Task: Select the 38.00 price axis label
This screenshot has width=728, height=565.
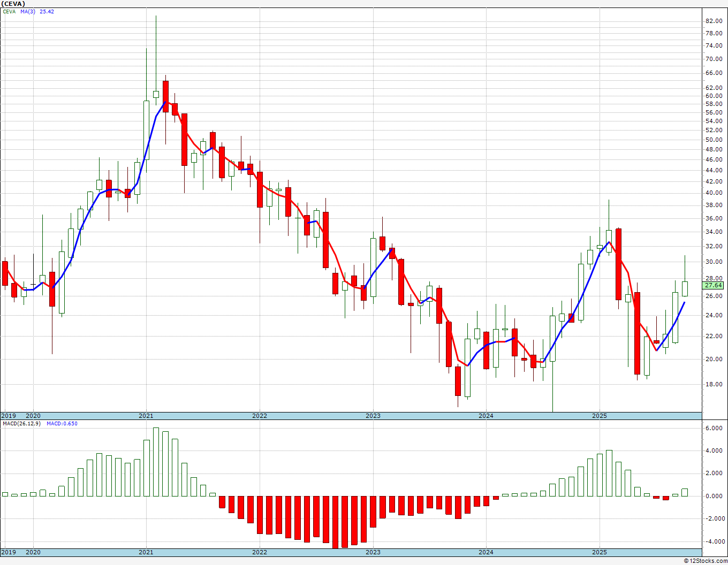Action: [714, 205]
